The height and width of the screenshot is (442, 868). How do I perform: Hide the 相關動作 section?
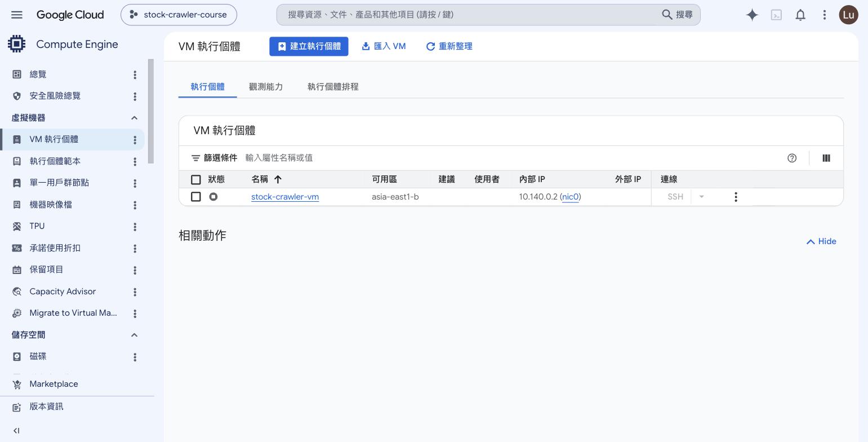click(x=821, y=241)
